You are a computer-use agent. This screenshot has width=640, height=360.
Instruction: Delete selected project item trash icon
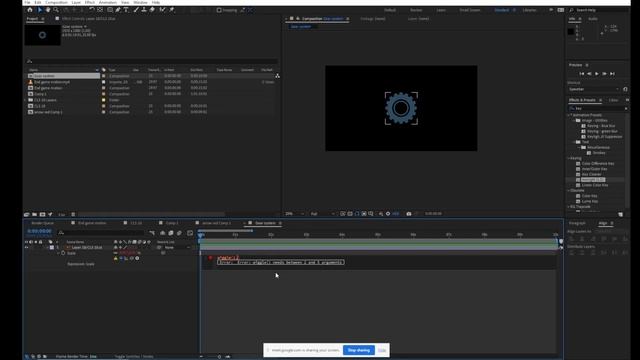click(x=73, y=214)
